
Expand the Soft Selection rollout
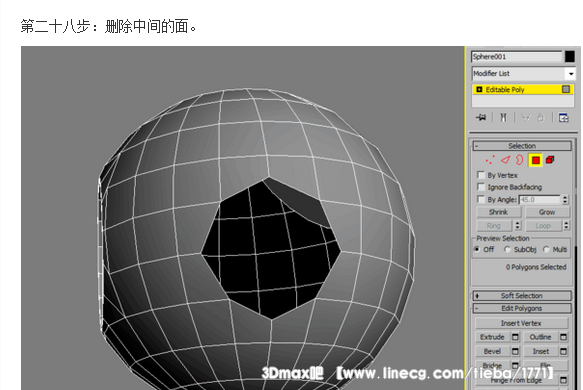pos(522,296)
